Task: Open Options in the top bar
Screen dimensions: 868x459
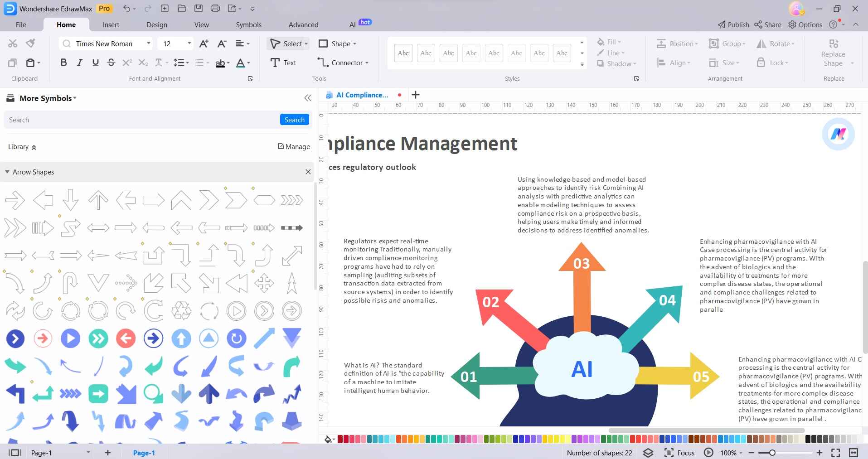Action: point(805,24)
